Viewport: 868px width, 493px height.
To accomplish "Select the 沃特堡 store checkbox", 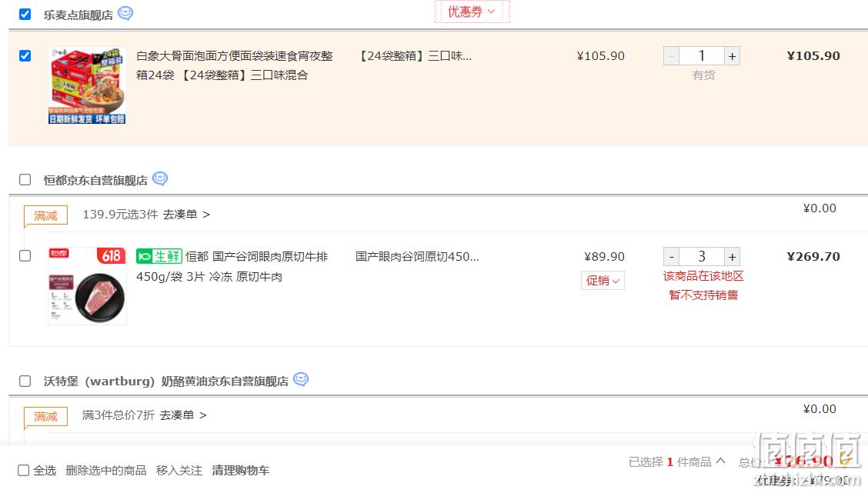I will [25, 381].
